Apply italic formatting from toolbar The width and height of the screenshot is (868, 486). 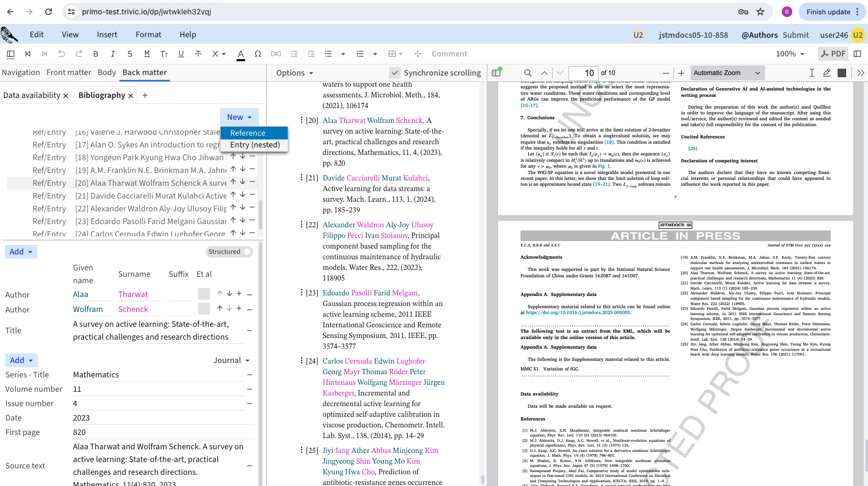pos(112,54)
